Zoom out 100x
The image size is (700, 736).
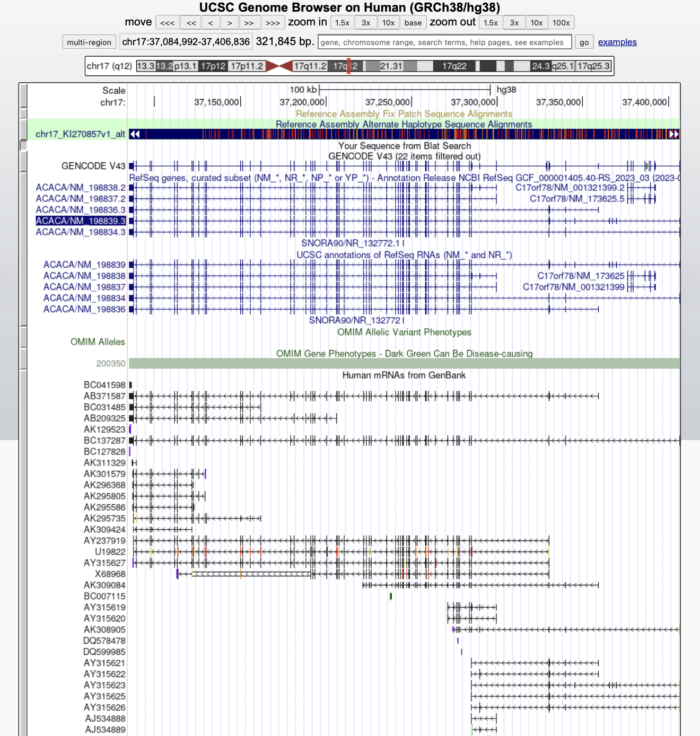pyautogui.click(x=561, y=23)
